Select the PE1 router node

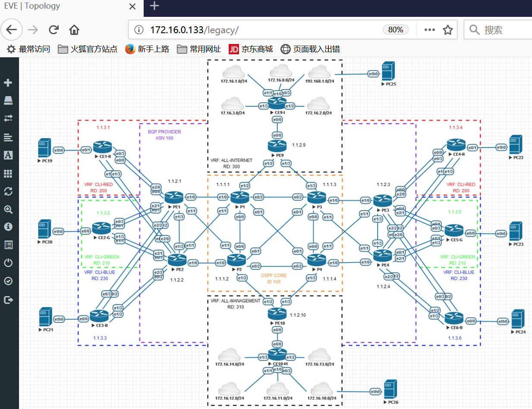click(x=174, y=199)
